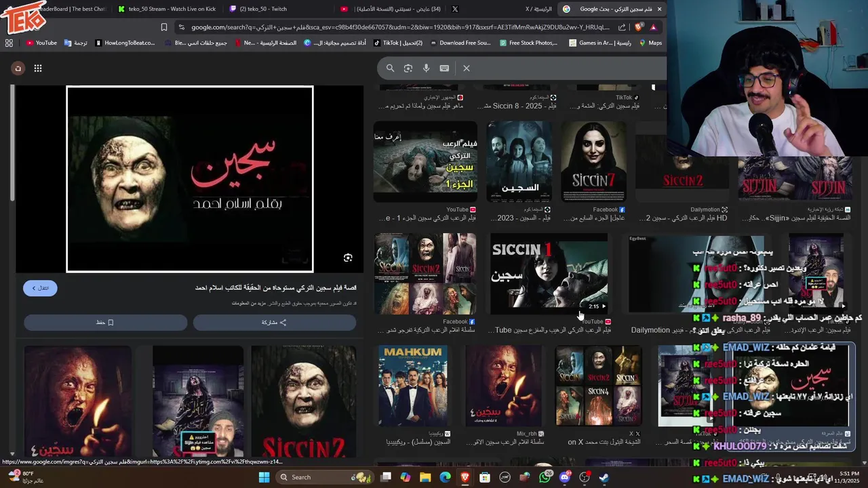Open Siccin six-poster collage on Facebook
Viewport: 868px width, 488px height.
425,274
